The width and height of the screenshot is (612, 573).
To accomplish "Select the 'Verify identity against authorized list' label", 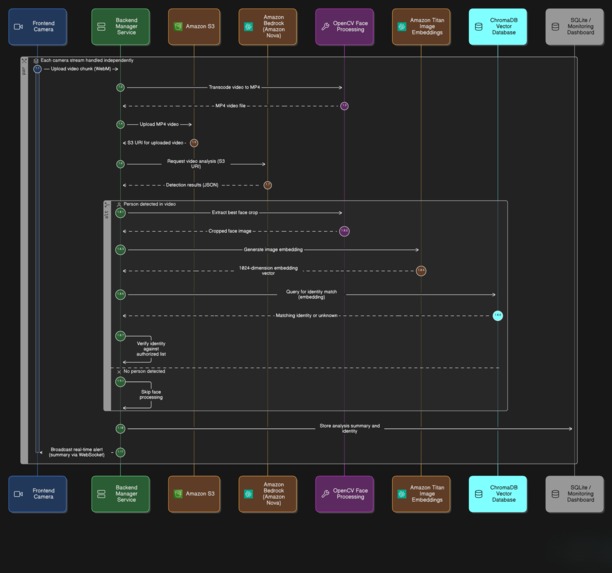I will (151, 349).
